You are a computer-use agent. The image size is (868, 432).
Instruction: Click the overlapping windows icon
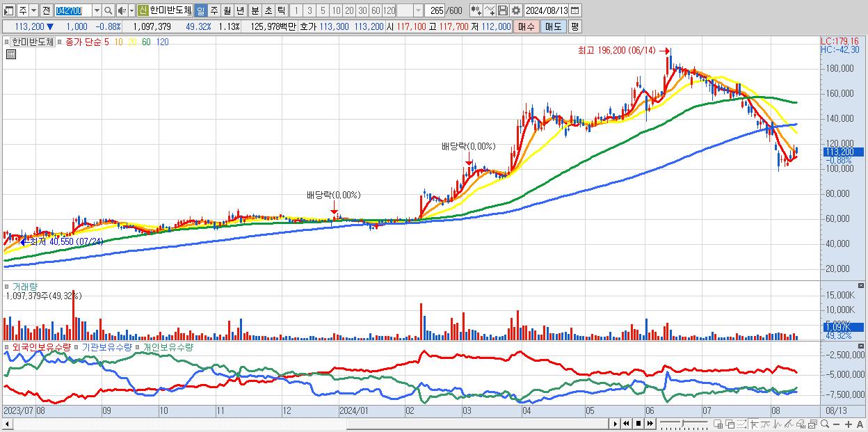point(730,424)
